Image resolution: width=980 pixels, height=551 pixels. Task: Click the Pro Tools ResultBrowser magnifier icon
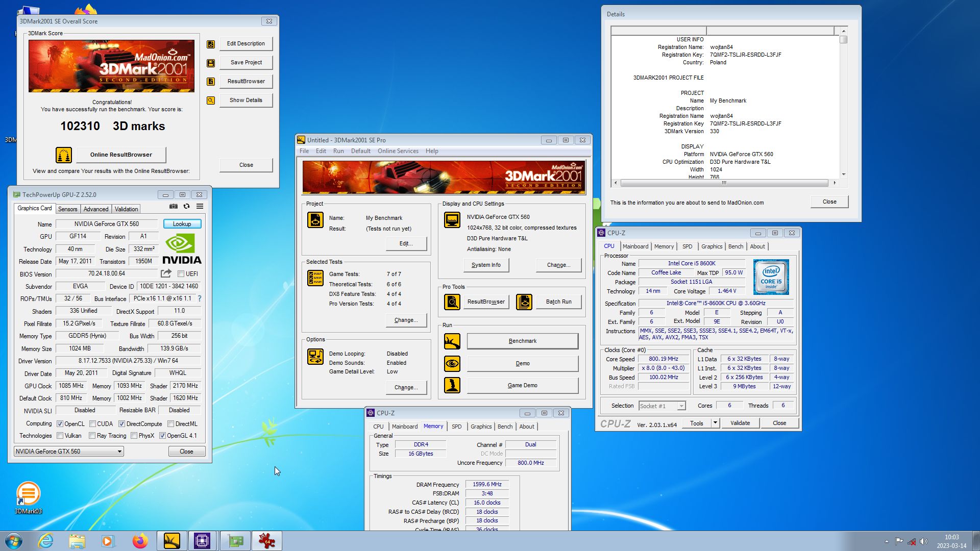pyautogui.click(x=452, y=302)
